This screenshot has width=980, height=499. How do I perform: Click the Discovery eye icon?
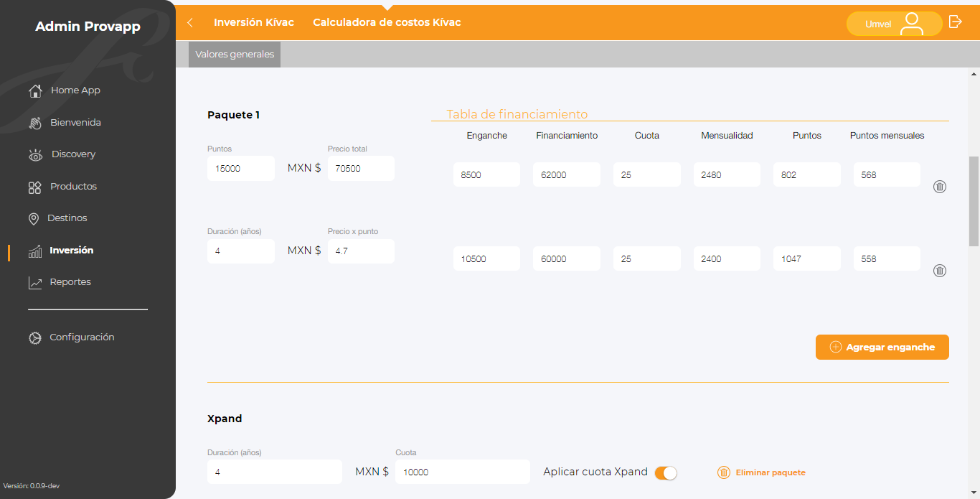pos(35,155)
